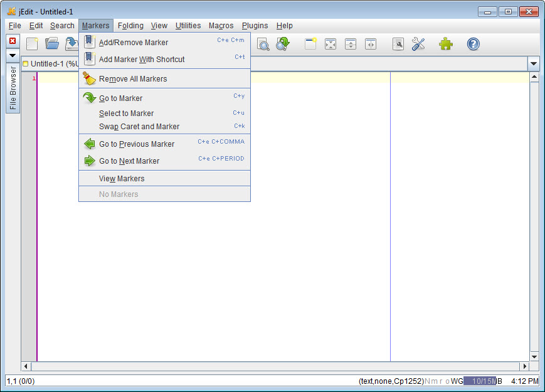The width and height of the screenshot is (545, 392).
Task: Launch the Plugin Manager puzzle icon
Action: click(445, 44)
